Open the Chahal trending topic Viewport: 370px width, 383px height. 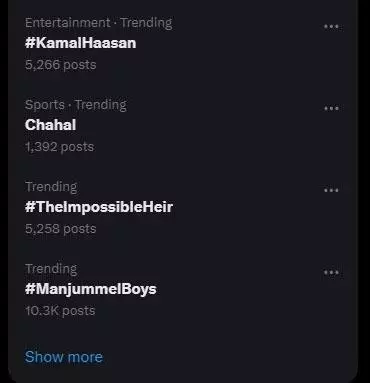pos(51,125)
